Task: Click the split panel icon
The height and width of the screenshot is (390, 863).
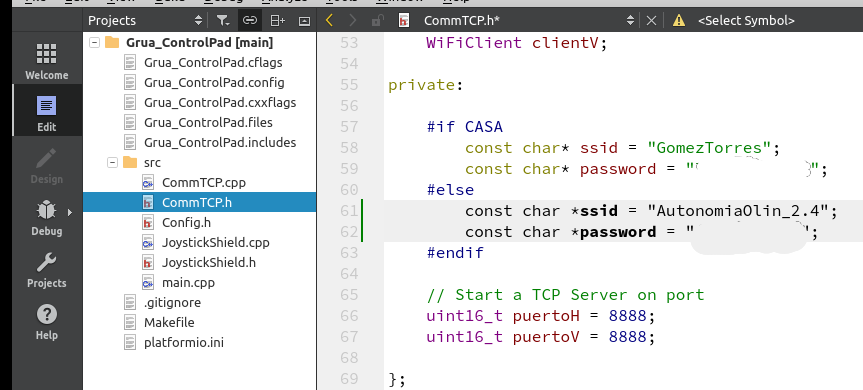Action: click(x=277, y=21)
